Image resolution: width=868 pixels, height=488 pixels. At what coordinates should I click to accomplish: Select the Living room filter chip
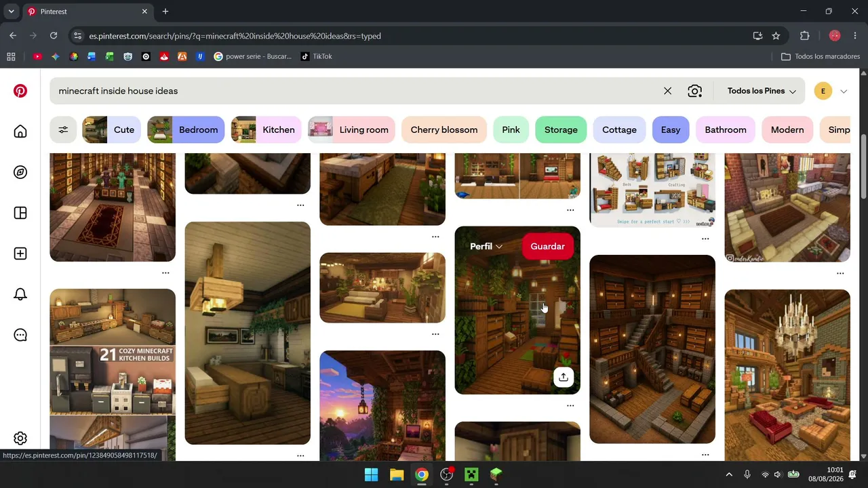pyautogui.click(x=351, y=129)
